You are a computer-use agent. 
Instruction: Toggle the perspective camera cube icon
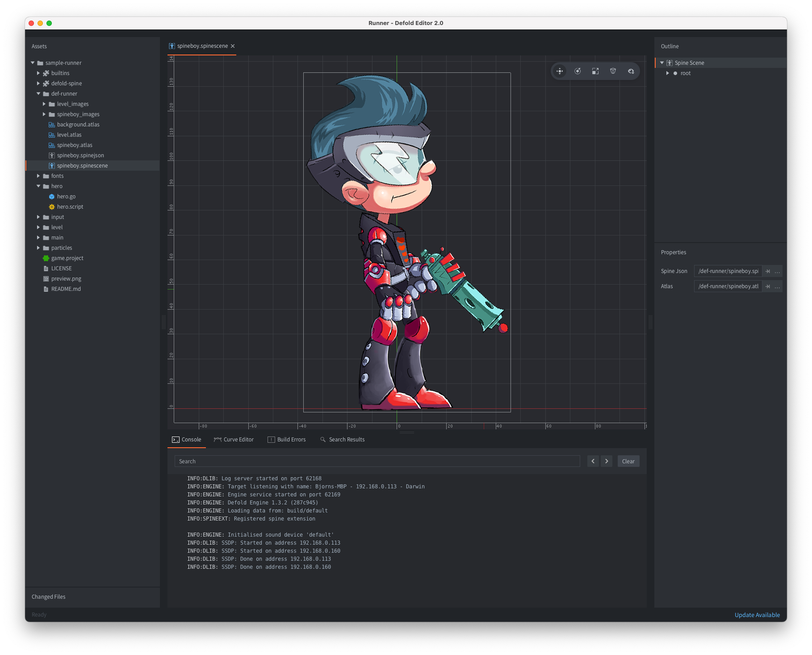(x=613, y=71)
